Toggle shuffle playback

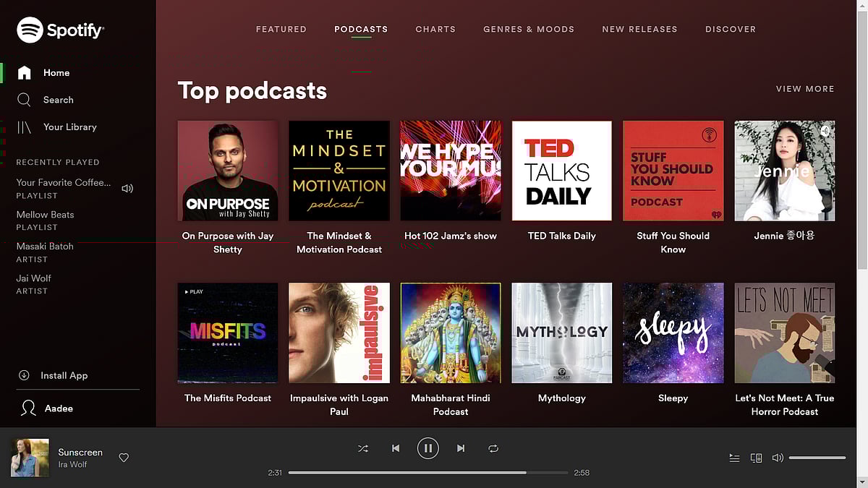point(363,448)
